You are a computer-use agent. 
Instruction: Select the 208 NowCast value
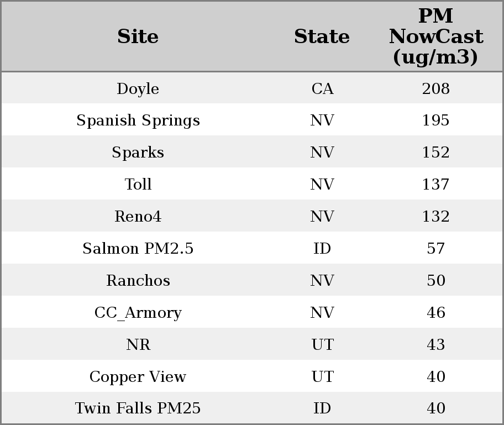[x=435, y=89]
